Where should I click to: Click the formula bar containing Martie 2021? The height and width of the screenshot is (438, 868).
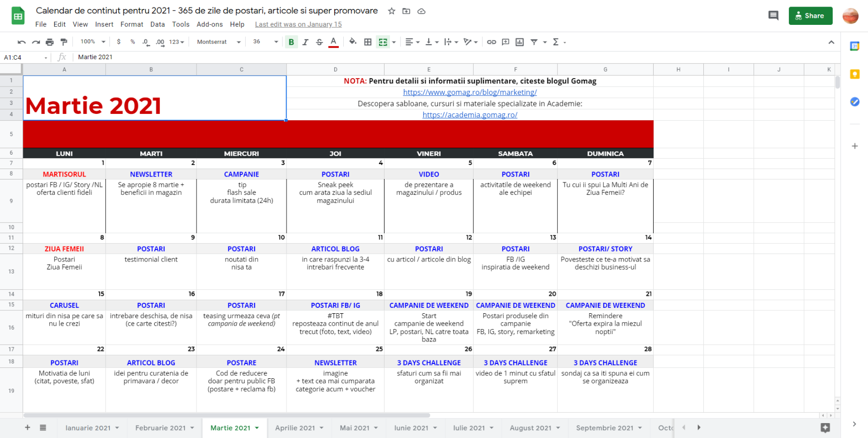pyautogui.click(x=455, y=57)
